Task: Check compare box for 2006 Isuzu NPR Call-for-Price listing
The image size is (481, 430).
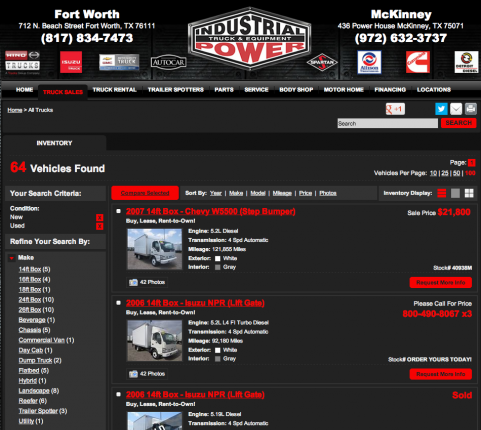Action: tap(118, 303)
